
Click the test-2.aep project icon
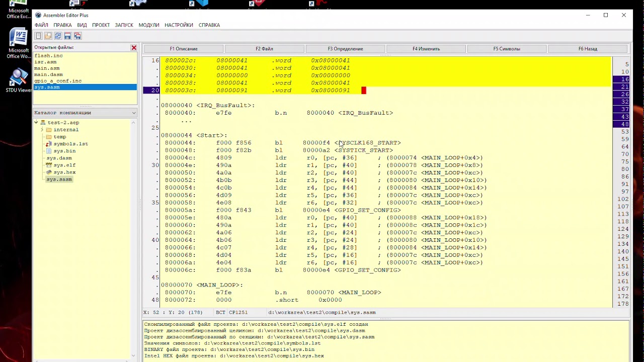point(43,123)
